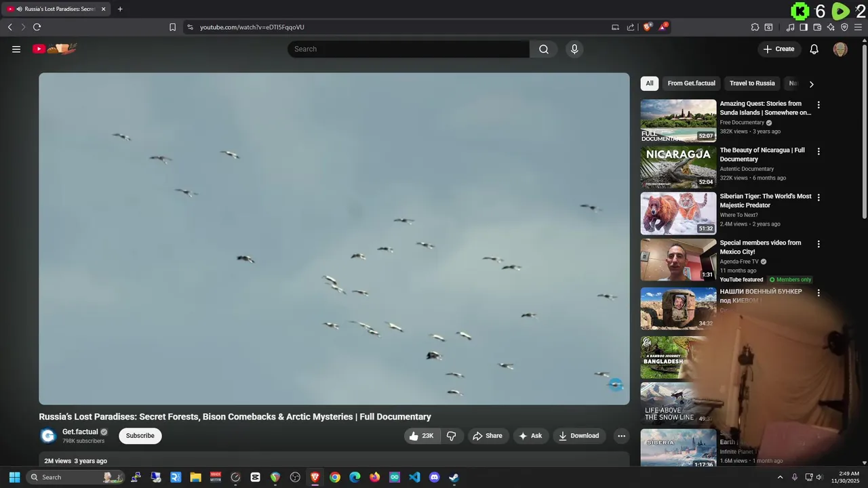
Task: Click the Share button below video
Action: point(488,436)
